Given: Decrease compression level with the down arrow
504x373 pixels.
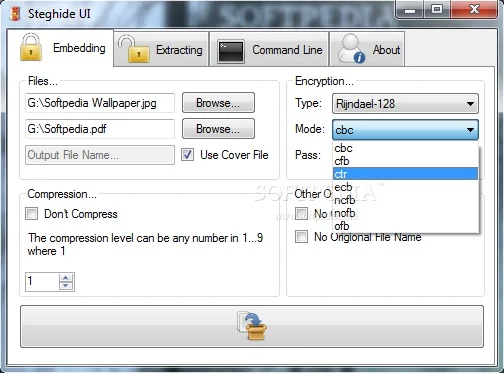Looking at the screenshot, I should pos(66,286).
